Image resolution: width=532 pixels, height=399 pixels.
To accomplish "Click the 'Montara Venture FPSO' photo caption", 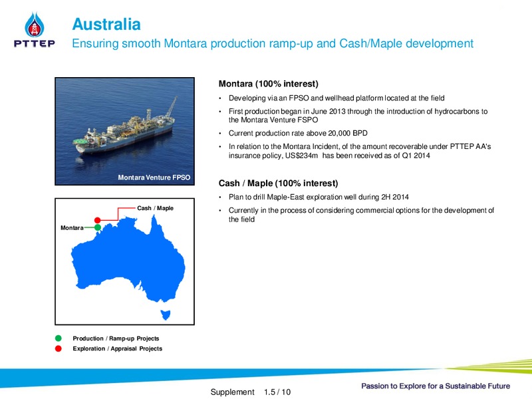I will [x=154, y=178].
